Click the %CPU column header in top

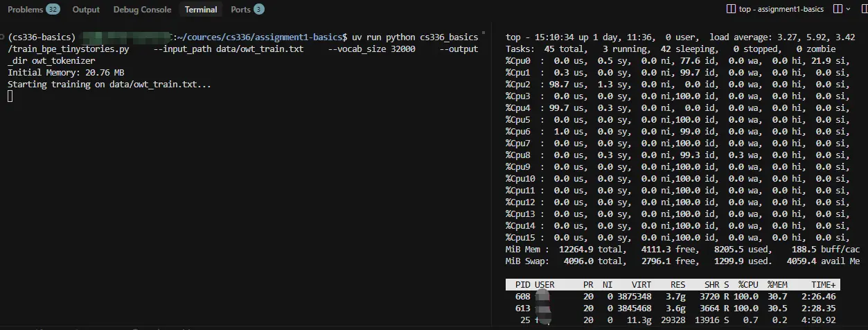(x=747, y=285)
